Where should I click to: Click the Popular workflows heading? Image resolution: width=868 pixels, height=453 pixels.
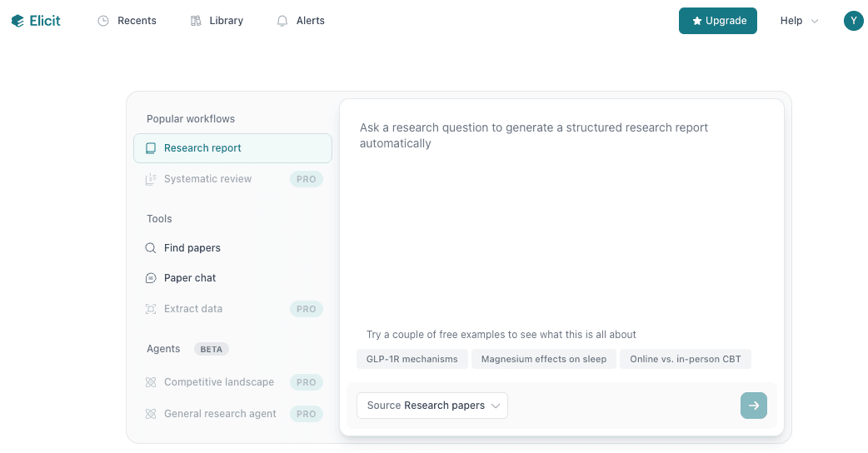[191, 119]
